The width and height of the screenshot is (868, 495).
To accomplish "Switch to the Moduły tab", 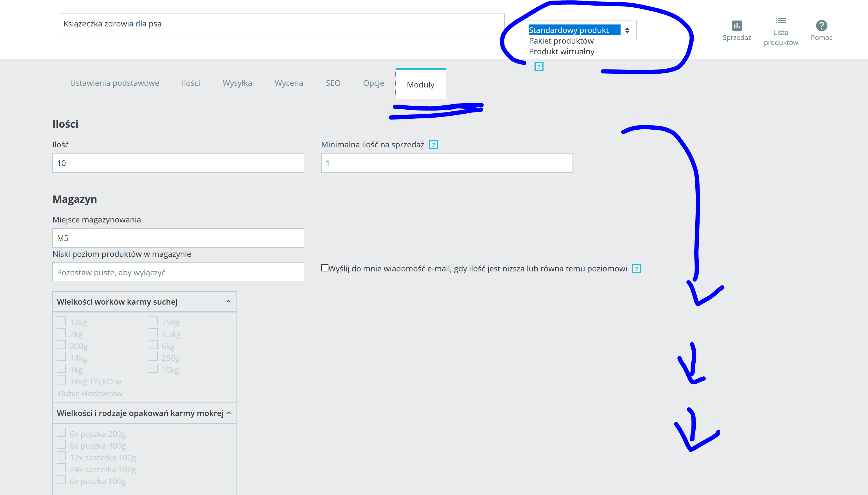I will (420, 85).
